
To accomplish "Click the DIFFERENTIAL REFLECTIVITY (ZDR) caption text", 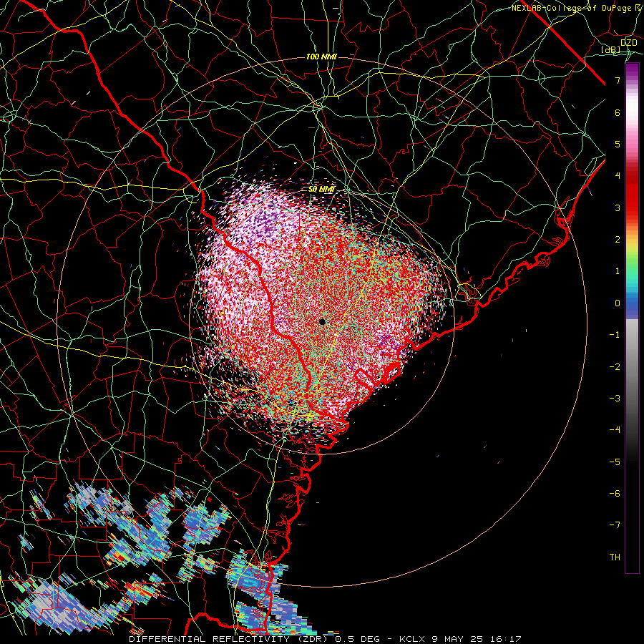I will [230, 639].
